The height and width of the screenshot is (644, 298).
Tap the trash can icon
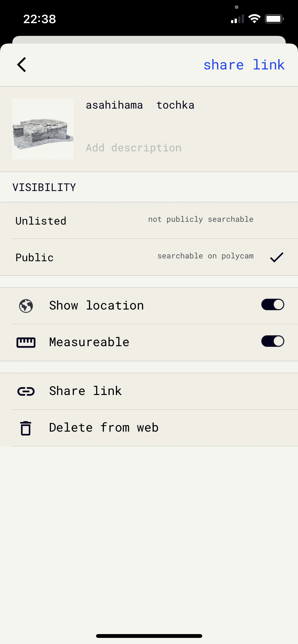coord(26,428)
